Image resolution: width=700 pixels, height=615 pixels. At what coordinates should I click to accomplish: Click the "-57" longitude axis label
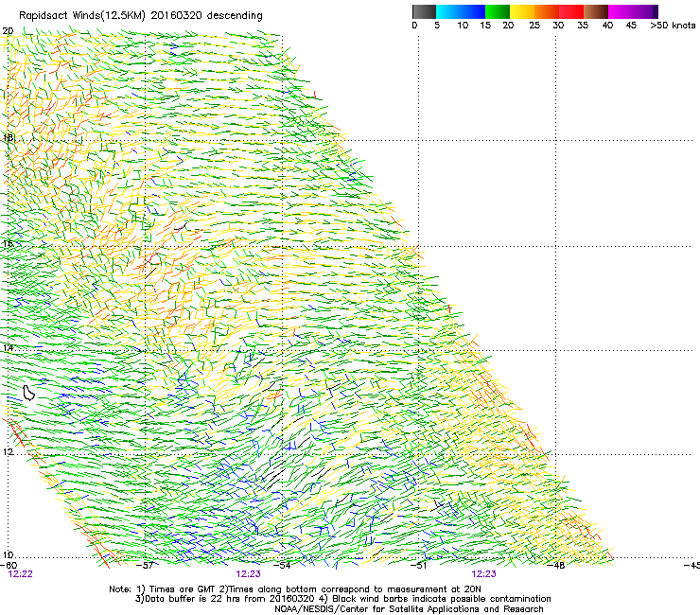[145, 565]
